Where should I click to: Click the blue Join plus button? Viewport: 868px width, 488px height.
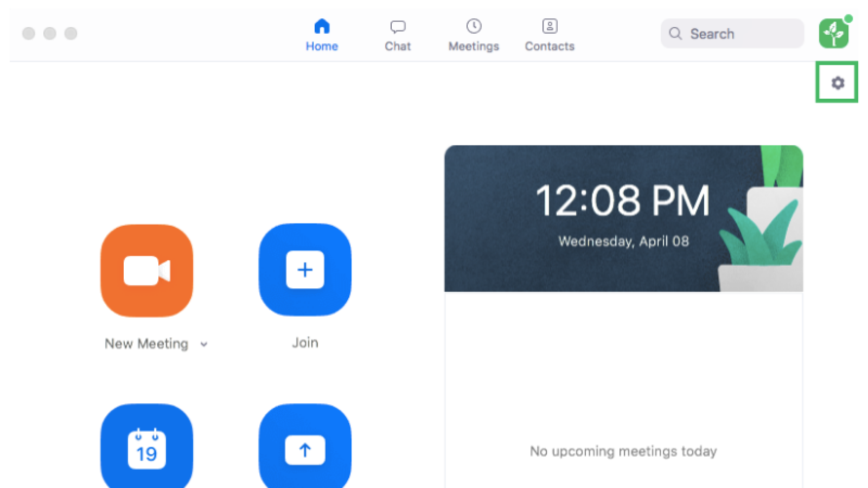tap(305, 269)
